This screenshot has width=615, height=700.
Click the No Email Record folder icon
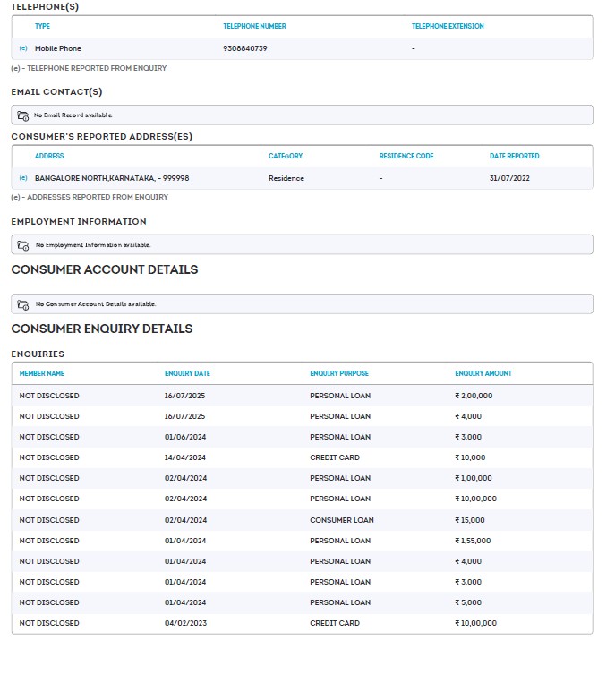tap(23, 115)
